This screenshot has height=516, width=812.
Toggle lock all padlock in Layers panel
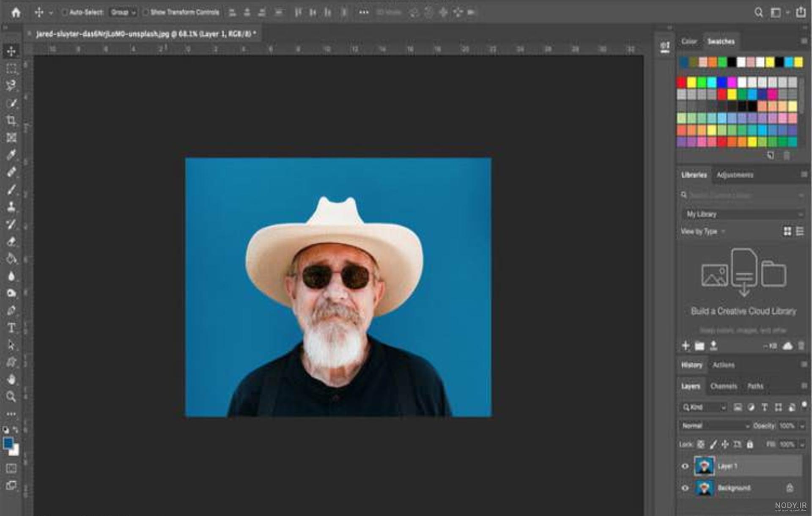pyautogui.click(x=750, y=445)
